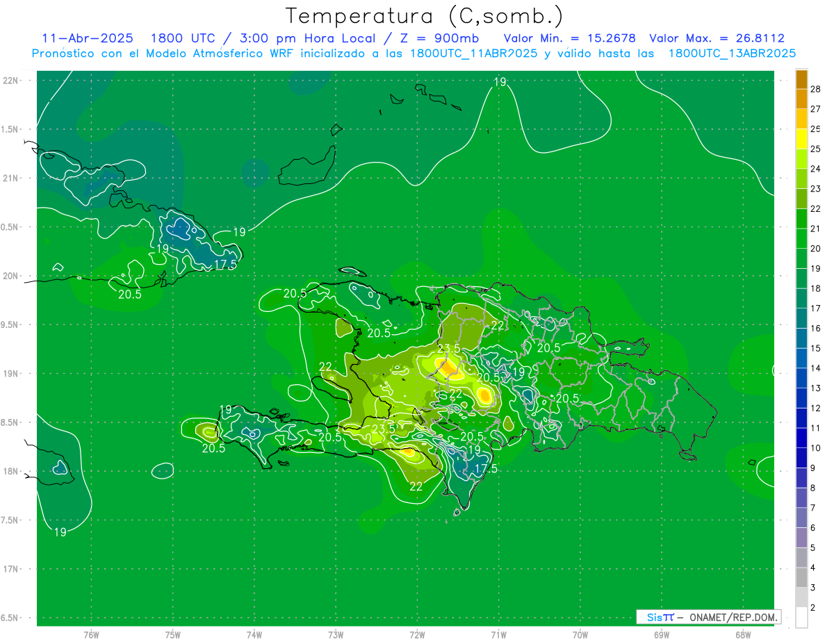
Task: Click the '72W' longitude axis label
Action: pos(417,635)
